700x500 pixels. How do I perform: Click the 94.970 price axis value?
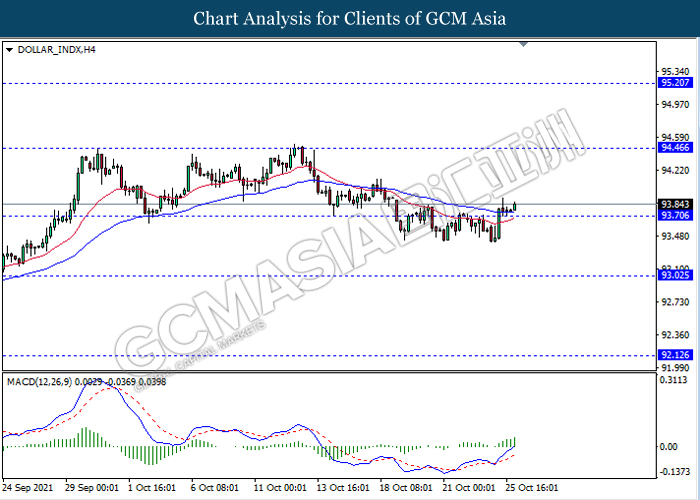(675, 104)
